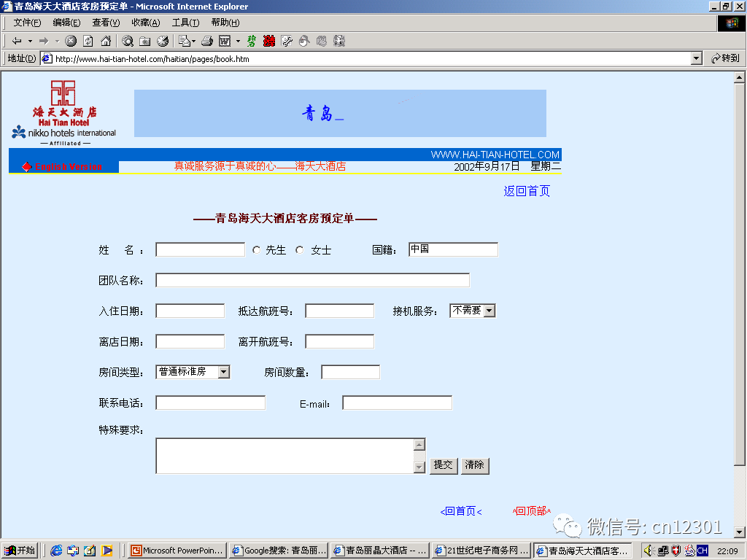Viewport: 747px width, 560px height.
Task: Click in the 离店日期 field
Action: pyautogui.click(x=190, y=341)
